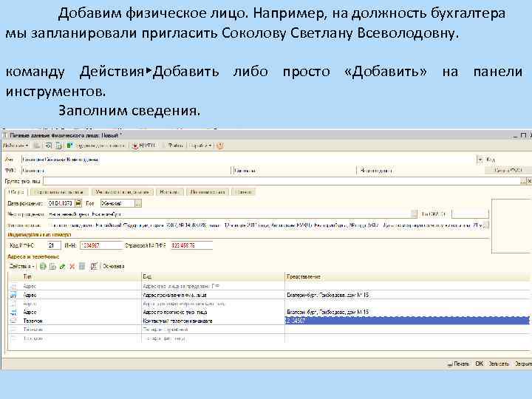Click the orange help icon in toolbar
This screenshot has width=532, height=399.
tap(220, 146)
